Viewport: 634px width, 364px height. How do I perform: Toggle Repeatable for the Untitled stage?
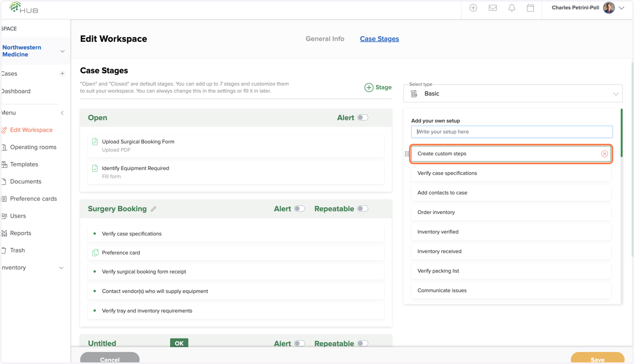(x=362, y=343)
